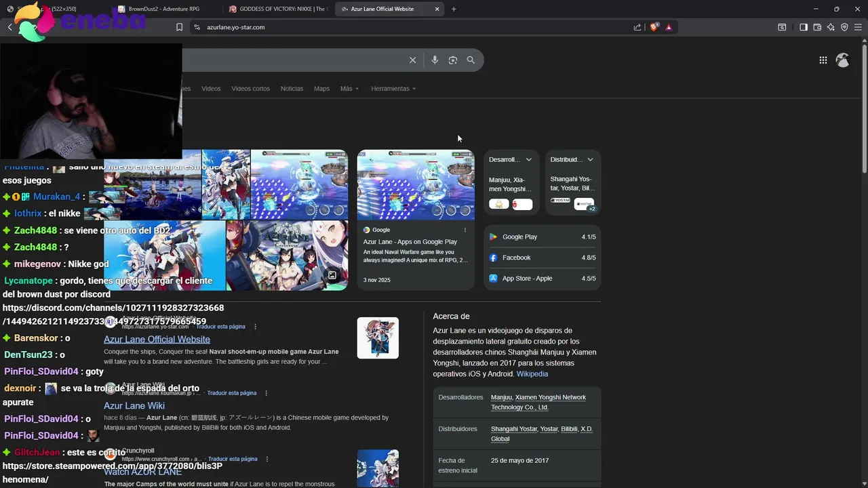Toggle the browser sidebar panel icon
Viewport: 868px width, 488px height.
point(804,27)
